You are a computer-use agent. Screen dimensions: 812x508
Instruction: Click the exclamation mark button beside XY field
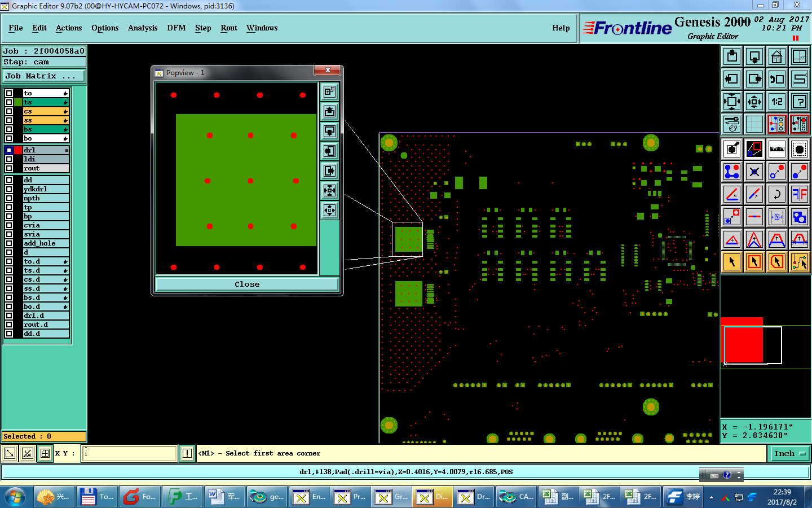click(x=187, y=453)
